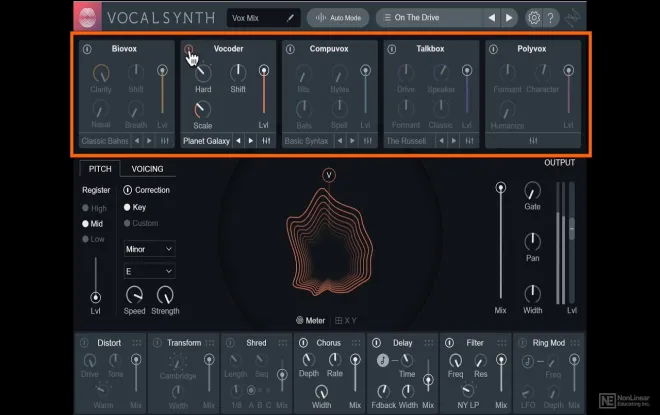Switch to the PITCH tab
This screenshot has height=415, width=660.
pyautogui.click(x=100, y=169)
